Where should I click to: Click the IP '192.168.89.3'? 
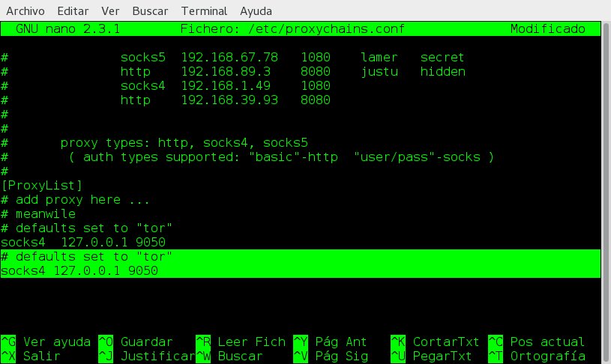click(x=226, y=72)
